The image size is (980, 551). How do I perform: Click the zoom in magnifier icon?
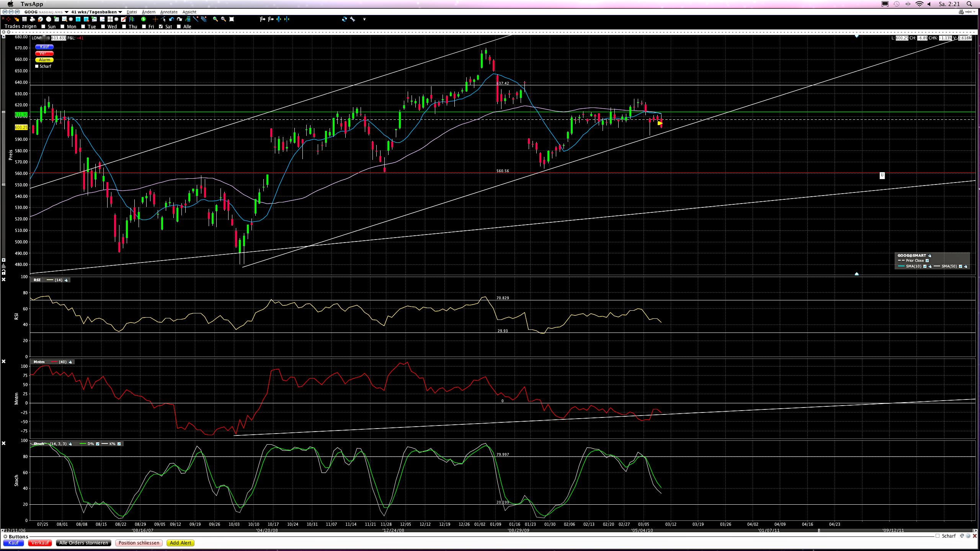tap(215, 19)
